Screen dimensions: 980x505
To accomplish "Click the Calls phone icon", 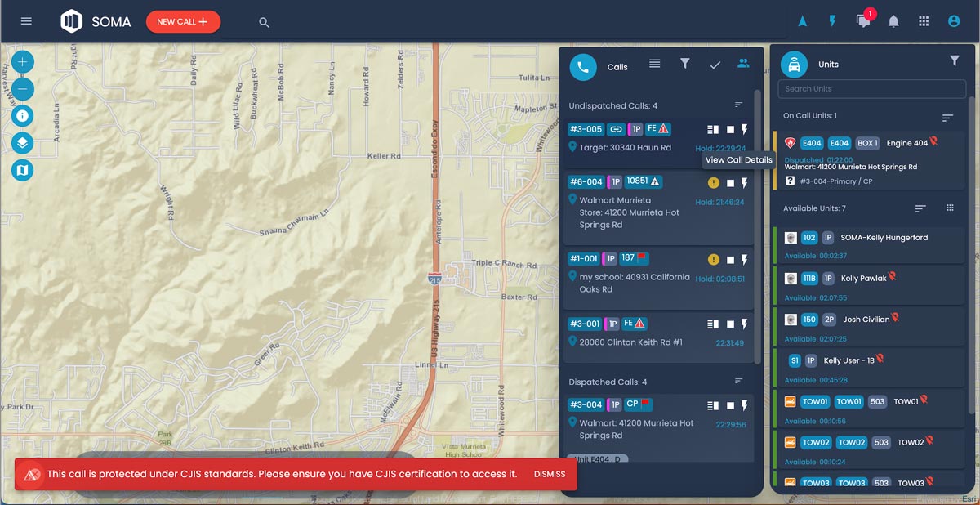I will (583, 67).
